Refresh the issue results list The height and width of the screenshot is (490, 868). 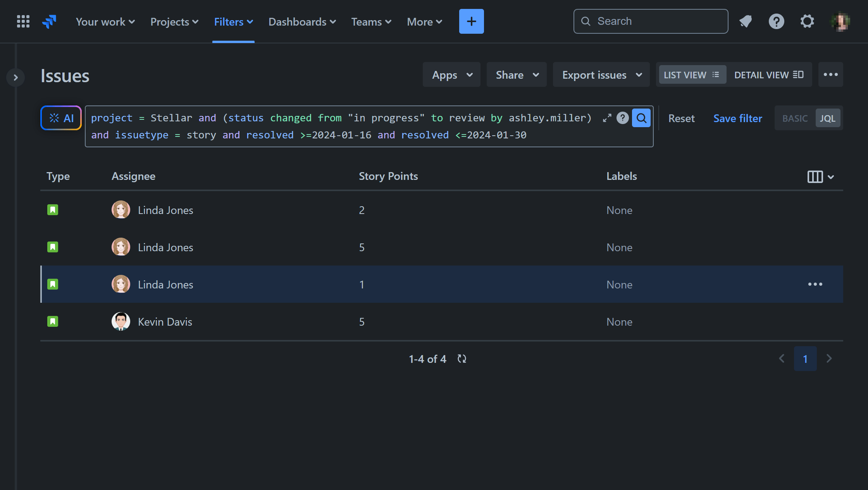coord(462,359)
